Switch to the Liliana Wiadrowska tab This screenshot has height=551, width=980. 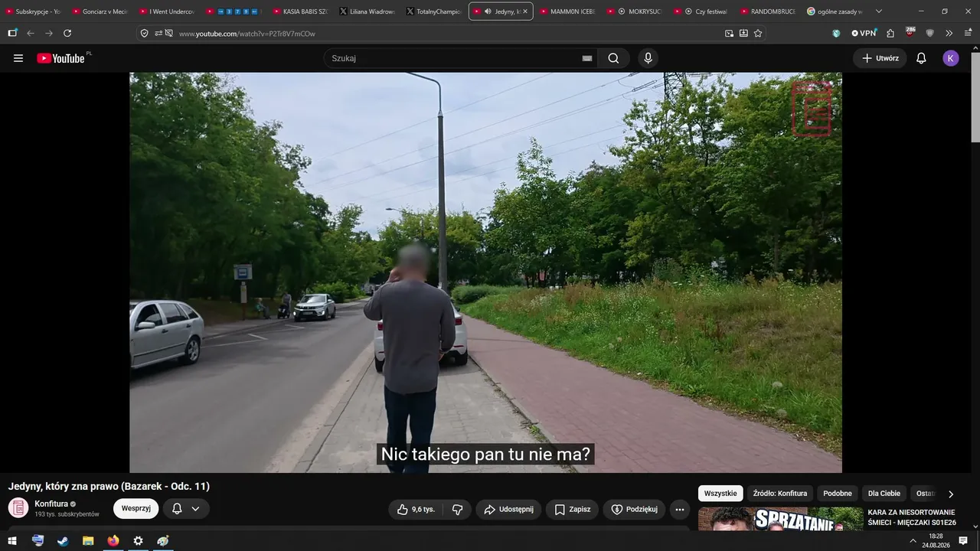click(x=367, y=11)
